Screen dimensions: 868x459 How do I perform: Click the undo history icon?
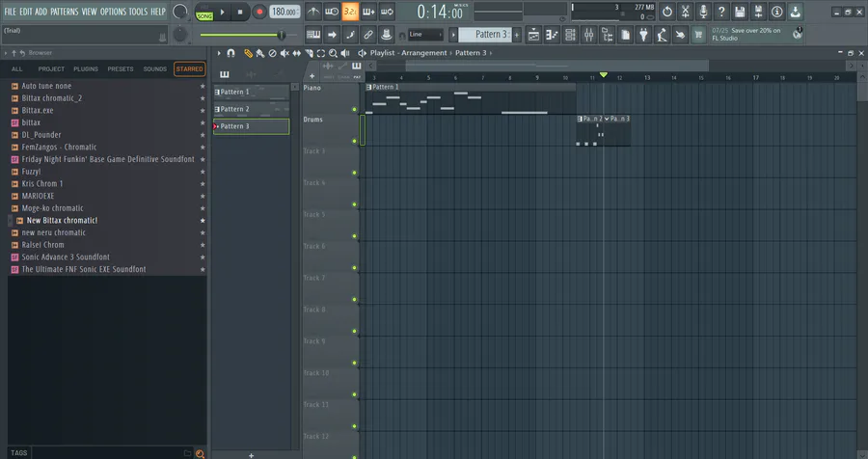[x=667, y=11]
